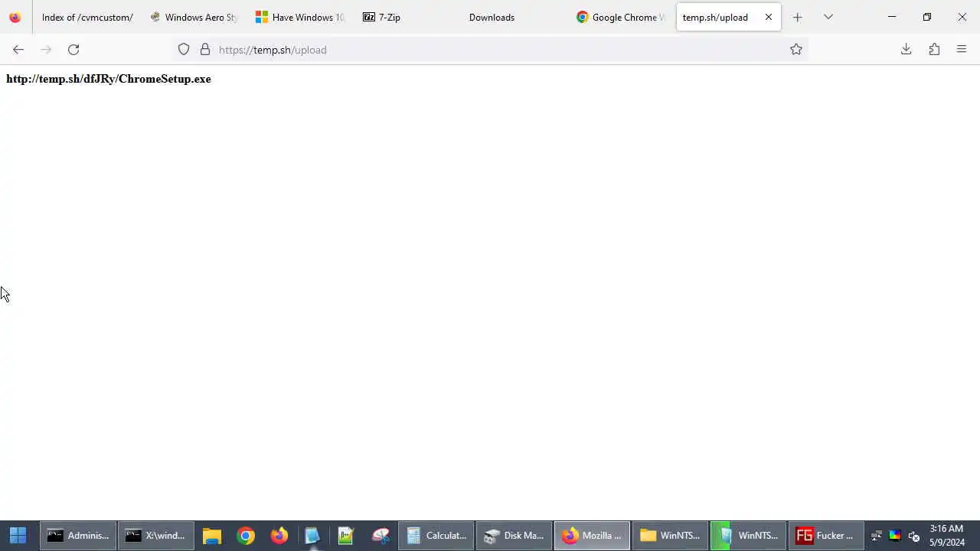The image size is (980, 551).
Task: Click the forward navigation arrow
Action: click(x=46, y=50)
